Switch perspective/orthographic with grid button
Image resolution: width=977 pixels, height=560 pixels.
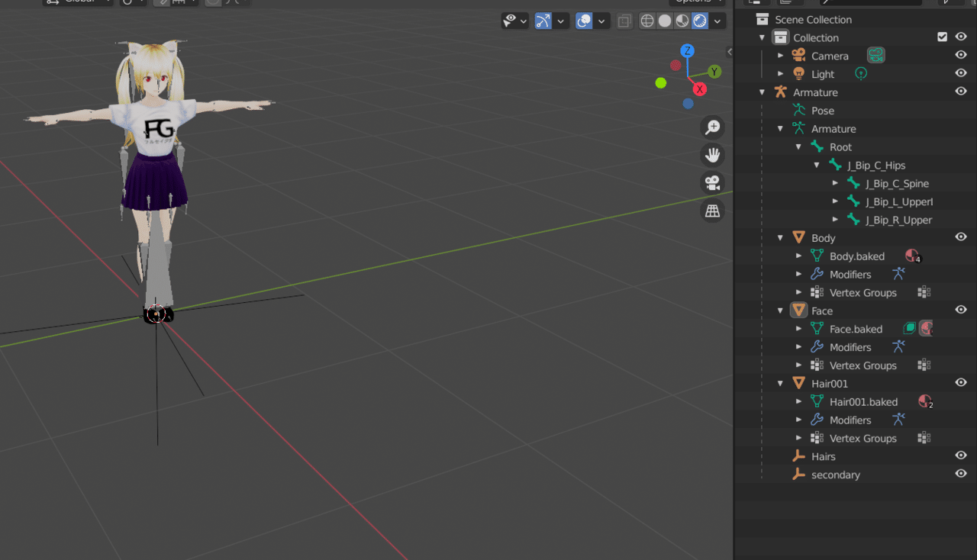click(713, 211)
